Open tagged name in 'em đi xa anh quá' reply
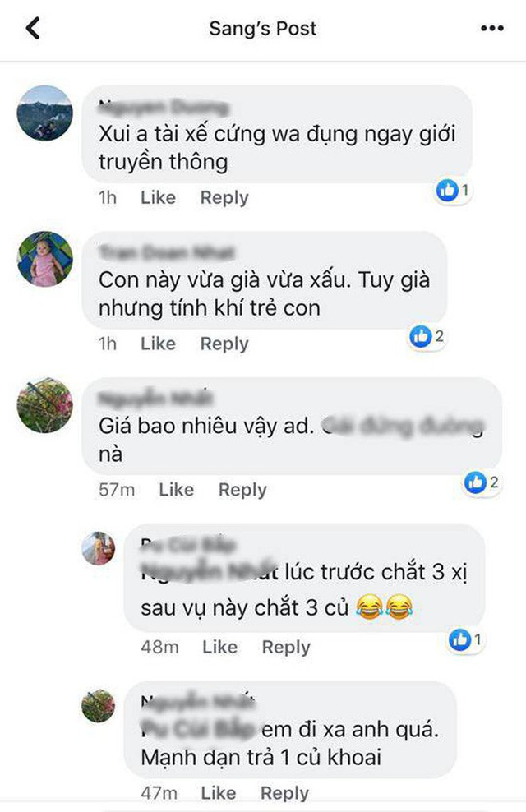 [x=198, y=729]
